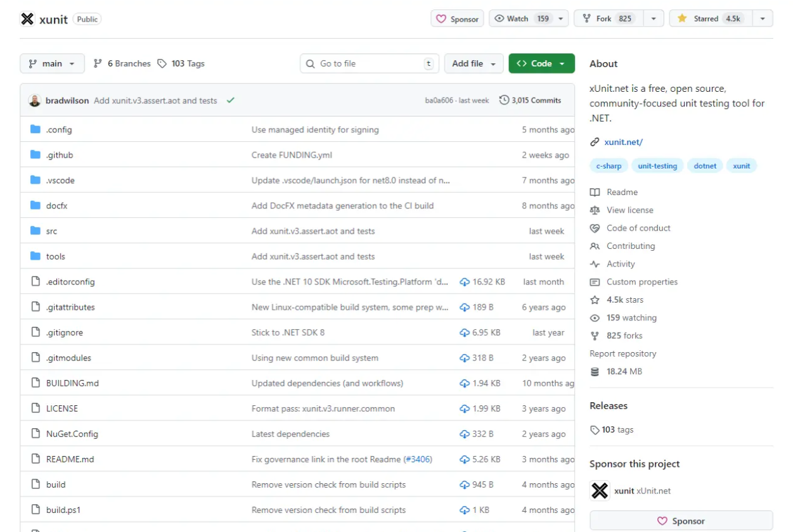The image size is (793, 532).
Task: Click the tag icon next to 103 Tags
Action: coord(162,63)
